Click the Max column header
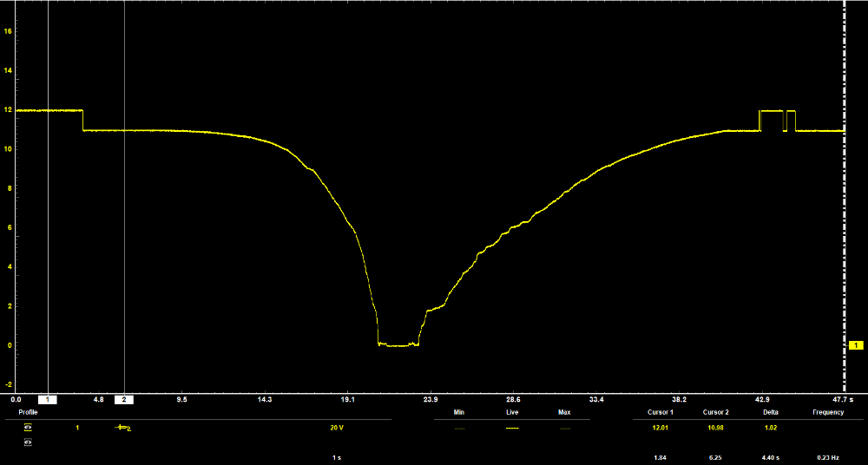This screenshot has height=465, width=868. (x=564, y=412)
